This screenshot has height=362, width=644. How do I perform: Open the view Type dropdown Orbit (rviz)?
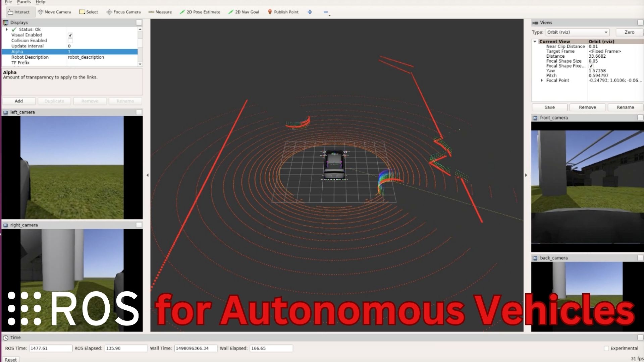click(x=577, y=33)
